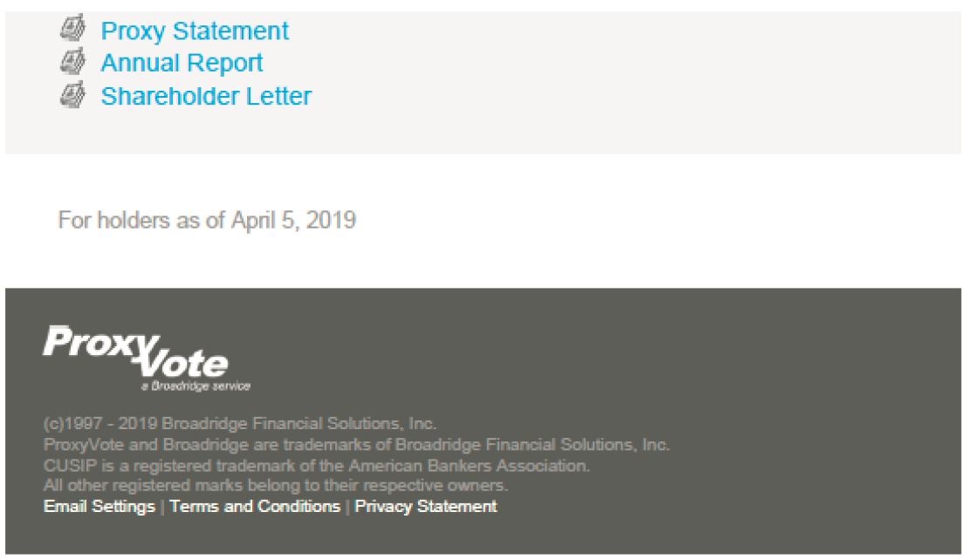Click the 'For holders as of April 5, 2019' text
The width and height of the screenshot is (968, 560).
tap(207, 220)
